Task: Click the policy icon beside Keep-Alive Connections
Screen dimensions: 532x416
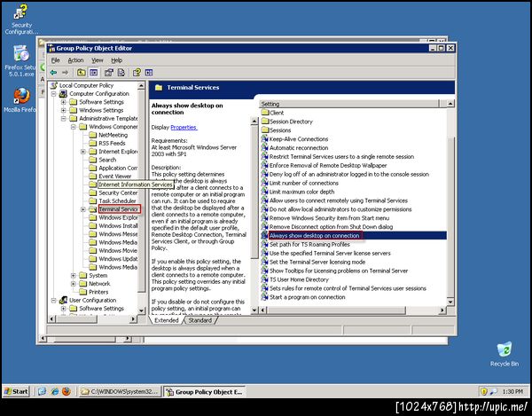Action: pyautogui.click(x=264, y=139)
